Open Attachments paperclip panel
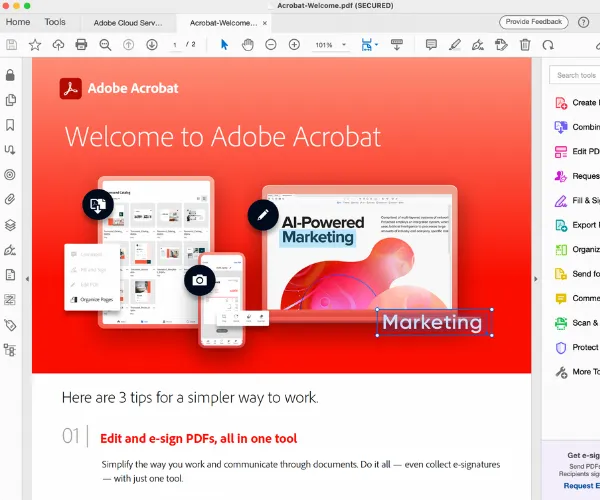The height and width of the screenshot is (500, 600). (x=10, y=199)
